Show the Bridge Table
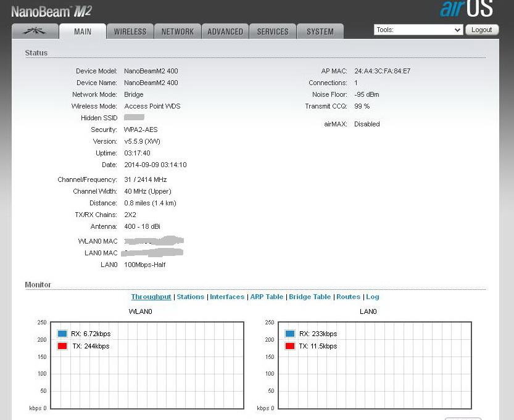The height and width of the screenshot is (420, 514). (x=310, y=297)
